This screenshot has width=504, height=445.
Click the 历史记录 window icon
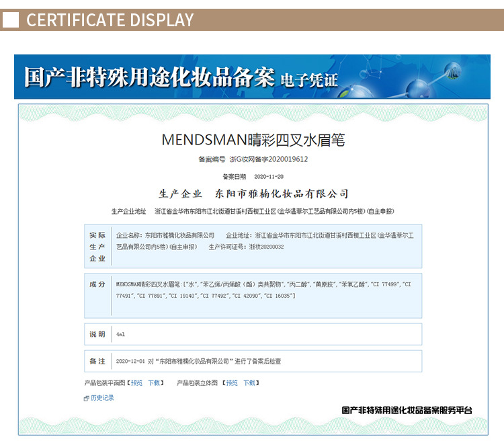coord(86,399)
